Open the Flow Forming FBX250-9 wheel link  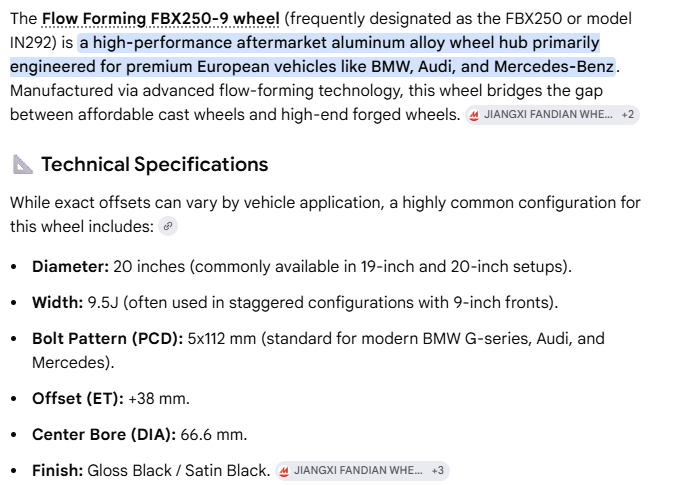click(x=160, y=19)
